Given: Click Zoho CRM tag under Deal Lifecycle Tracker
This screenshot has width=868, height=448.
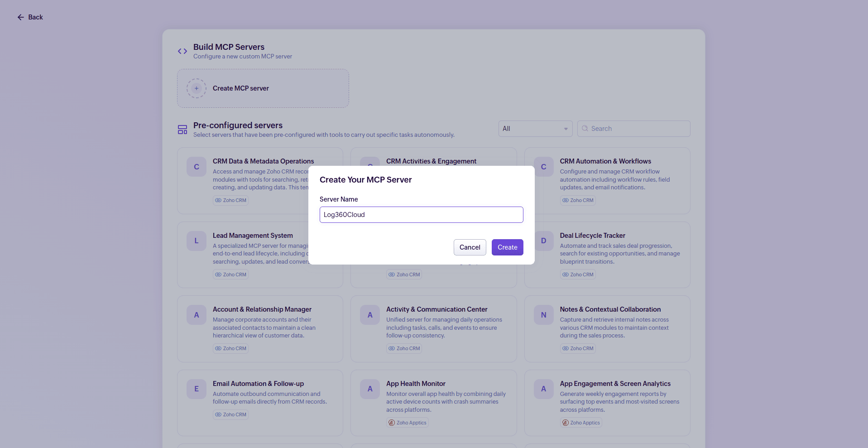Looking at the screenshot, I should click(x=578, y=275).
